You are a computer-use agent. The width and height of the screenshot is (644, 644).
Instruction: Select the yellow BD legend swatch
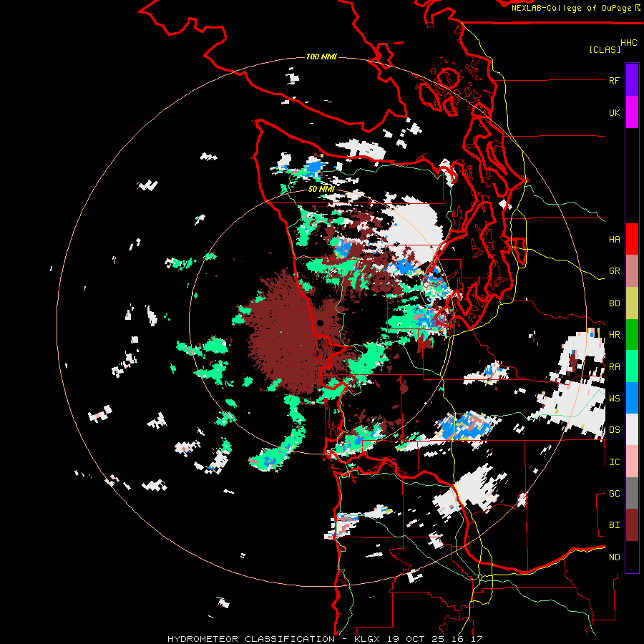point(632,303)
